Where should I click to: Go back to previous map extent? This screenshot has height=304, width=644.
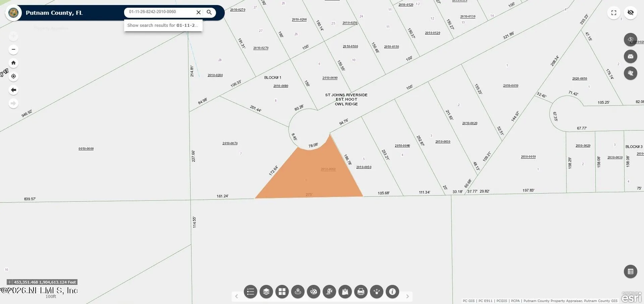(13, 90)
